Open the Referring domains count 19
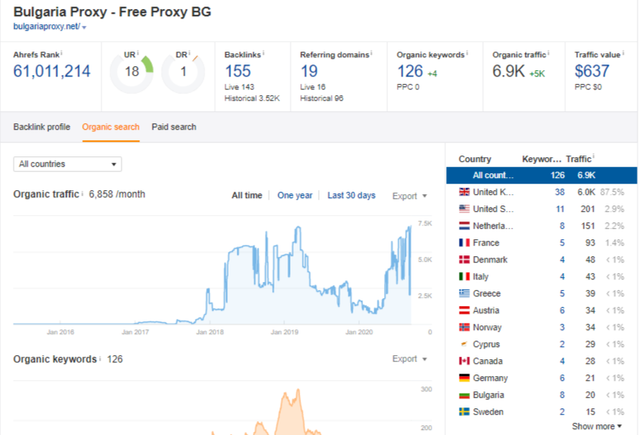 (x=309, y=71)
